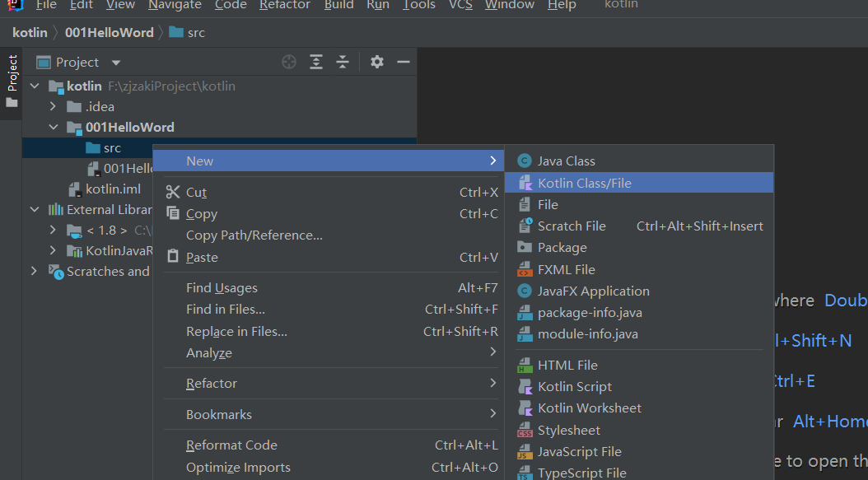Collapse the kotlin root project node
The image size is (868, 480).
click(x=35, y=86)
